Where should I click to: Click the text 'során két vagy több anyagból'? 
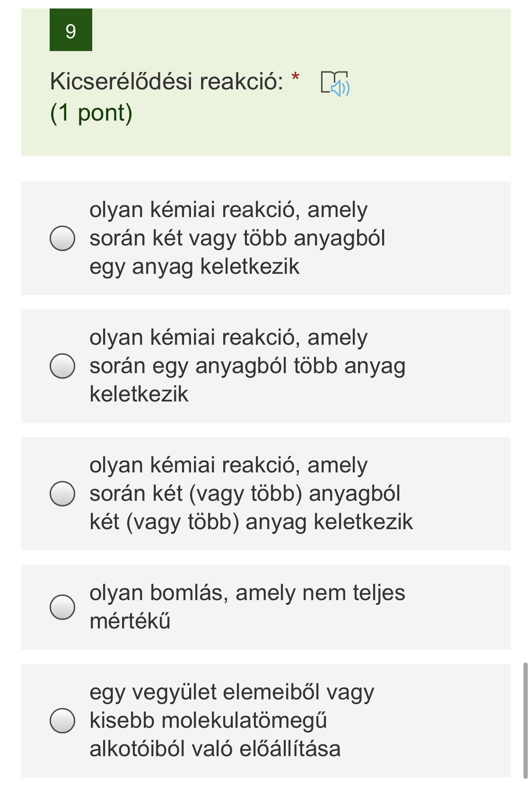tap(237, 238)
